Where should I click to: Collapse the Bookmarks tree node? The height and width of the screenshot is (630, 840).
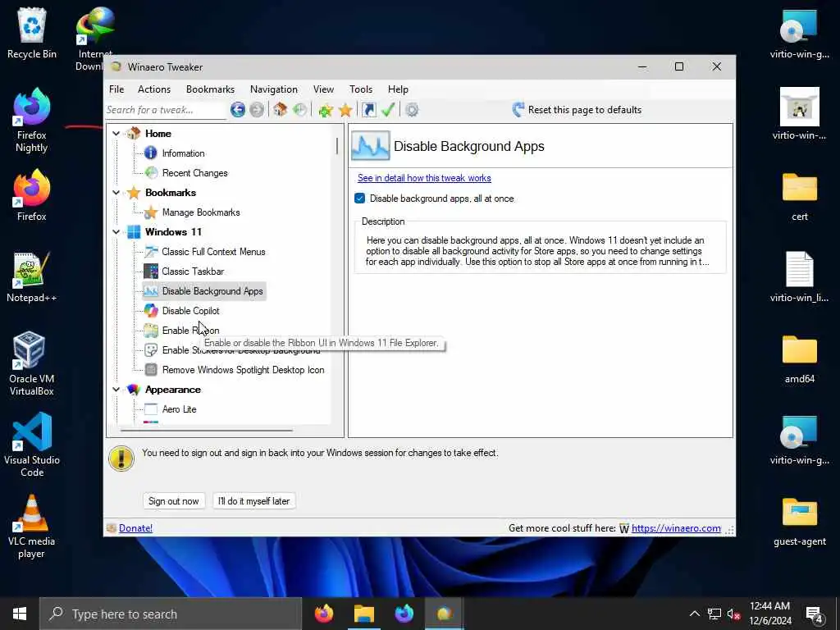coord(116,192)
